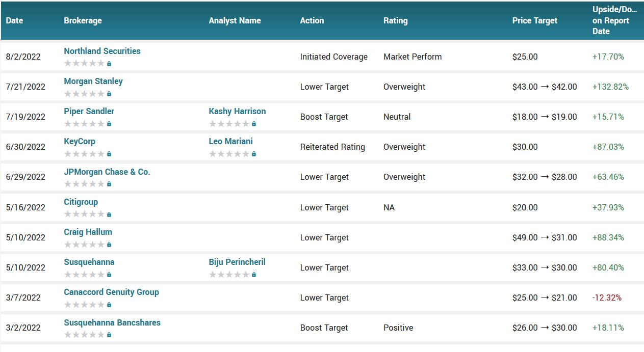Sort table by Price Target header
The height and width of the screenshot is (352, 644).
[535, 20]
